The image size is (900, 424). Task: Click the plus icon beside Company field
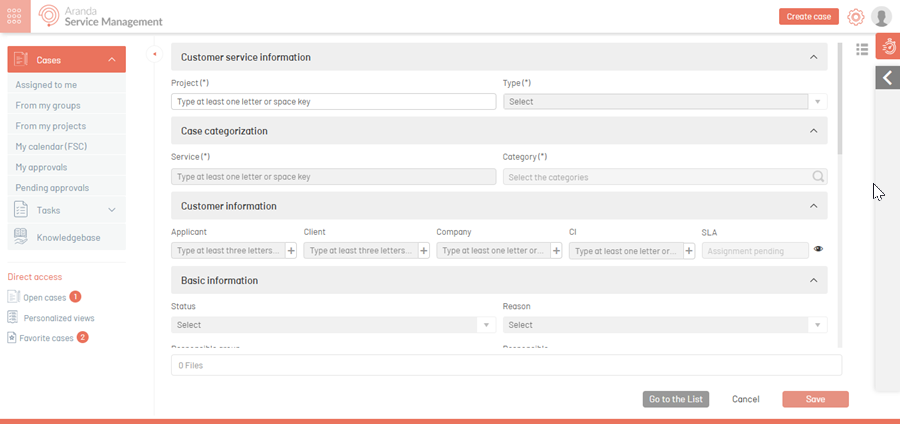[556, 251]
